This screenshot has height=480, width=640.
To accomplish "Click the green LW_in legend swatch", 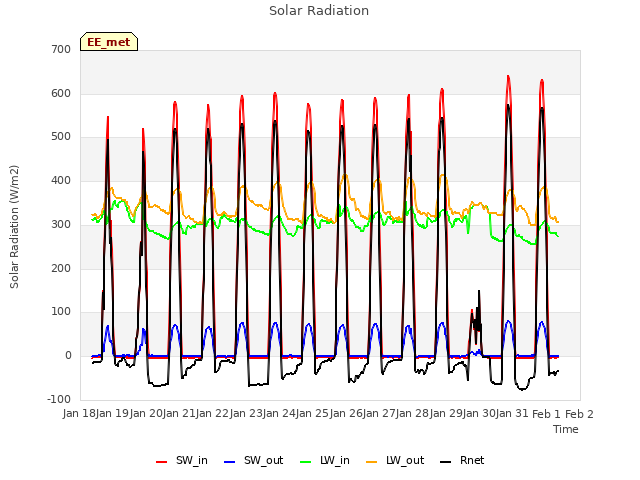I will pos(306,462).
